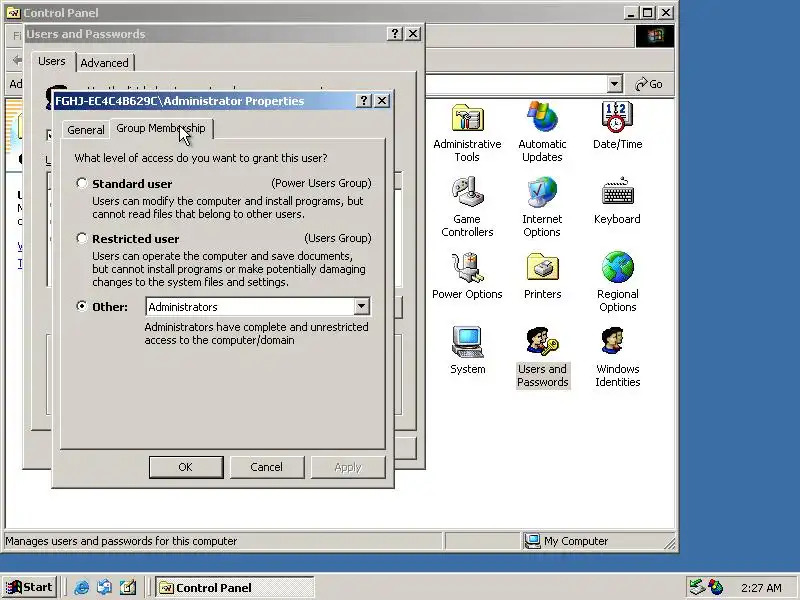Click Show Desktop quick launch icon
Viewport: 800px width, 600px height.
128,588
